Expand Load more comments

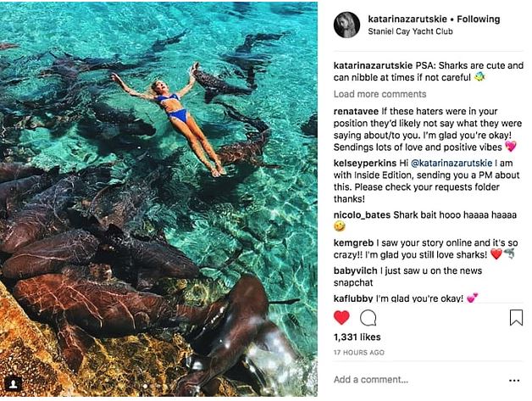click(380, 94)
